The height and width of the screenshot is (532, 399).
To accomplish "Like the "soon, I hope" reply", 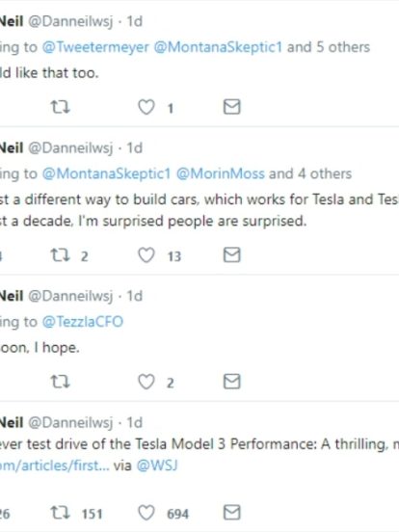I will (x=146, y=382).
